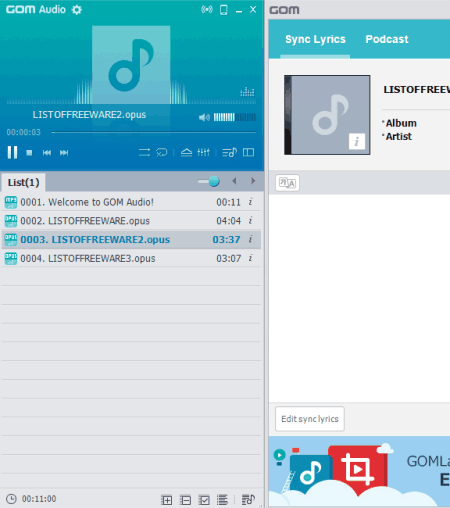Image resolution: width=450 pixels, height=508 pixels.
Task: Select track 0001 Welcome to GOM Audio!
Action: coord(131,202)
